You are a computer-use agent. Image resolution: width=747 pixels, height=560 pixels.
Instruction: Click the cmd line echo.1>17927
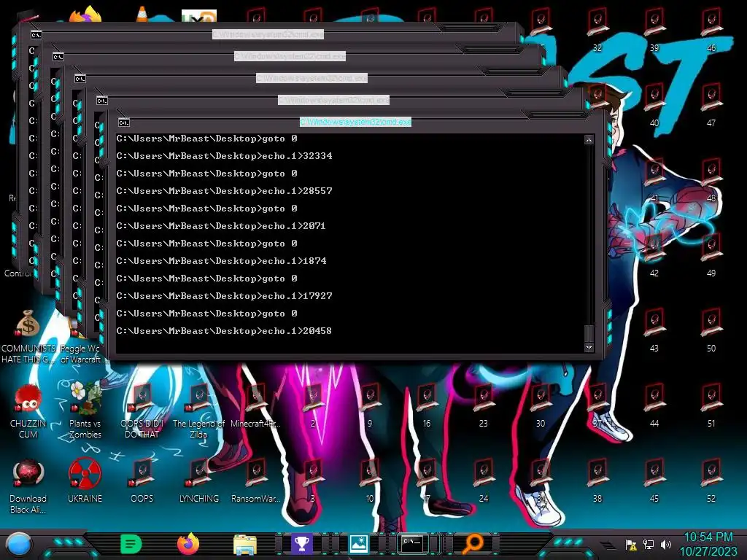[x=225, y=296]
